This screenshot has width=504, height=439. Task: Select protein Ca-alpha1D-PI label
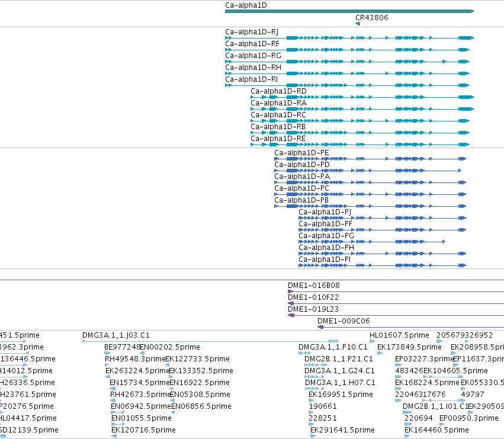[x=325, y=260]
